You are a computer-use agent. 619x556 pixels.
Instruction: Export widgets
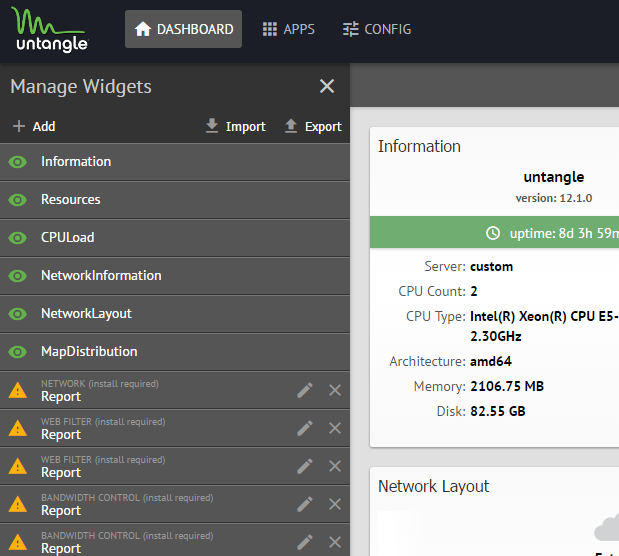pyautogui.click(x=313, y=126)
